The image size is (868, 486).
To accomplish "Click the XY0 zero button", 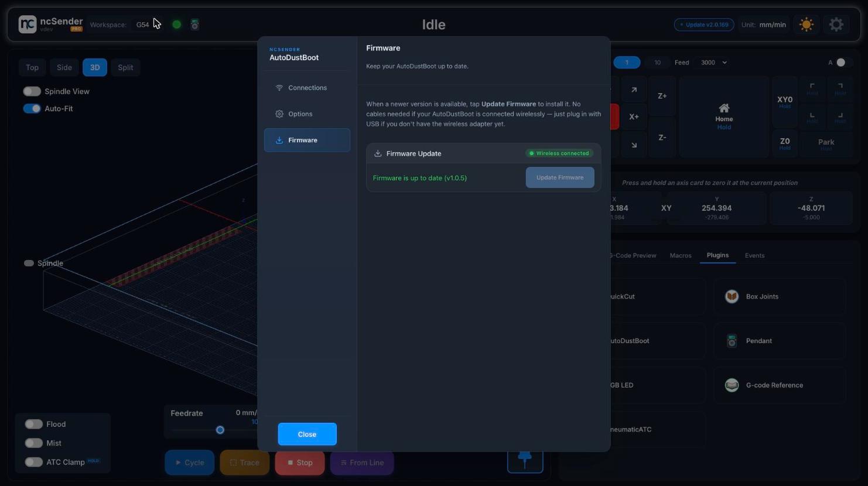I will tap(784, 102).
